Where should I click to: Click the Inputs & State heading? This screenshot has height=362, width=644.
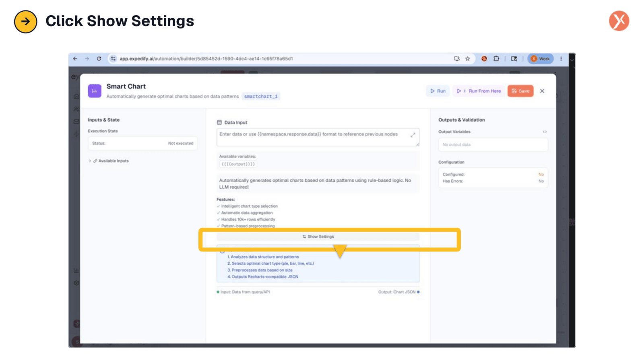tap(104, 120)
